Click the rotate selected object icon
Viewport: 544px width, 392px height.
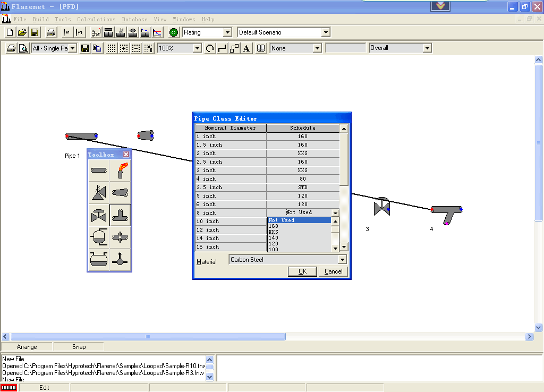click(210, 48)
